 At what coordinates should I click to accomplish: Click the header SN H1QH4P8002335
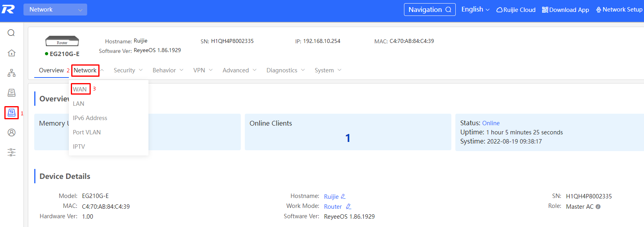(232, 41)
